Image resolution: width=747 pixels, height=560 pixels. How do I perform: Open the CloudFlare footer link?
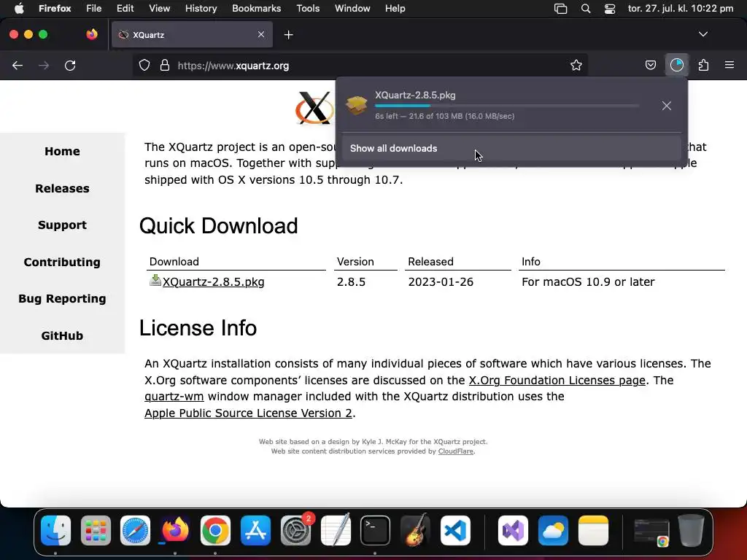[x=455, y=451]
